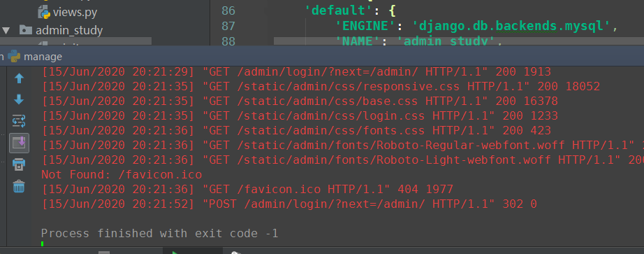
Task: Click the print console output icon
Action: 19,164
